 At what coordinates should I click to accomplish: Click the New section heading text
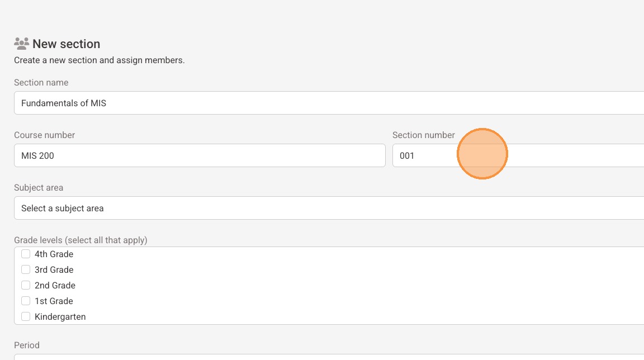click(67, 44)
